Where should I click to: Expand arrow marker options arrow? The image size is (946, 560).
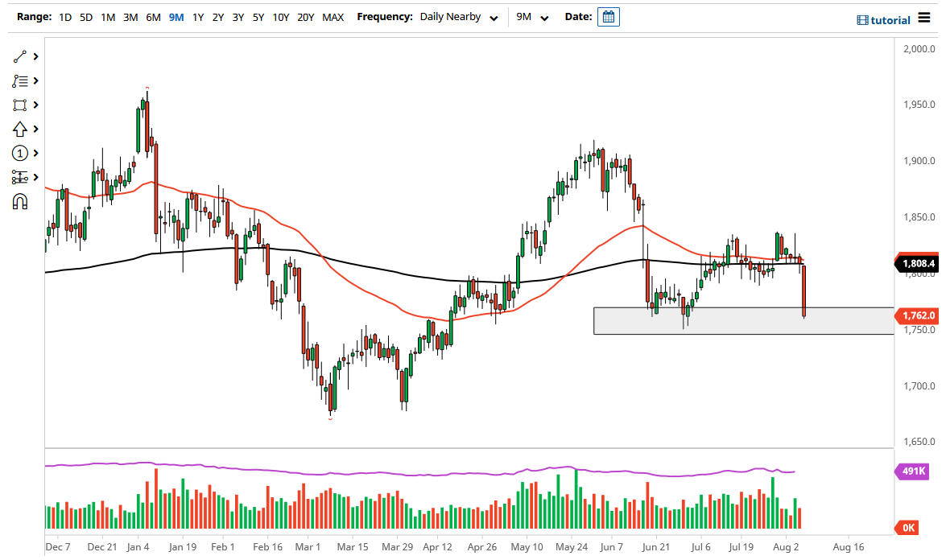[36, 129]
